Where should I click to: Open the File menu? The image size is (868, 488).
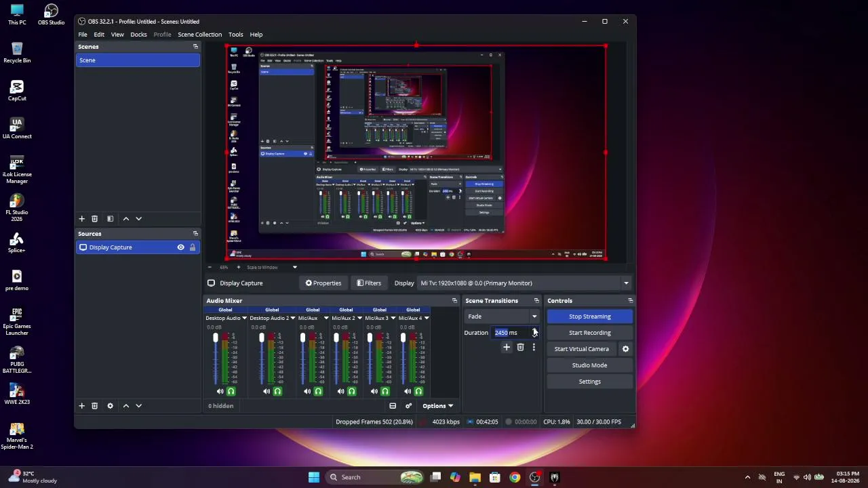83,35
